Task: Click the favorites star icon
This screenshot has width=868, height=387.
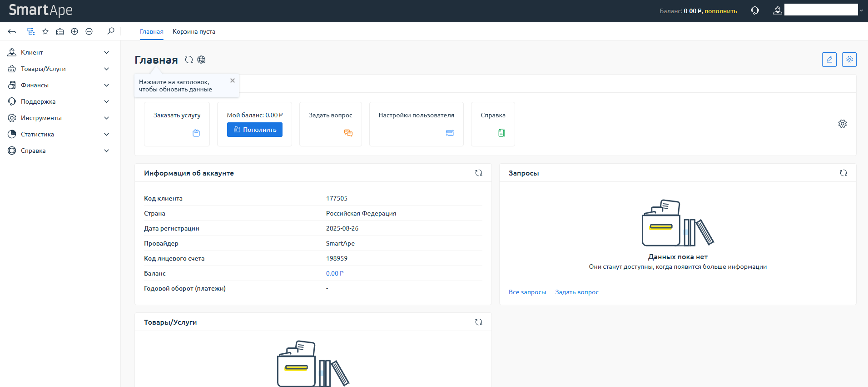Action: coord(45,31)
